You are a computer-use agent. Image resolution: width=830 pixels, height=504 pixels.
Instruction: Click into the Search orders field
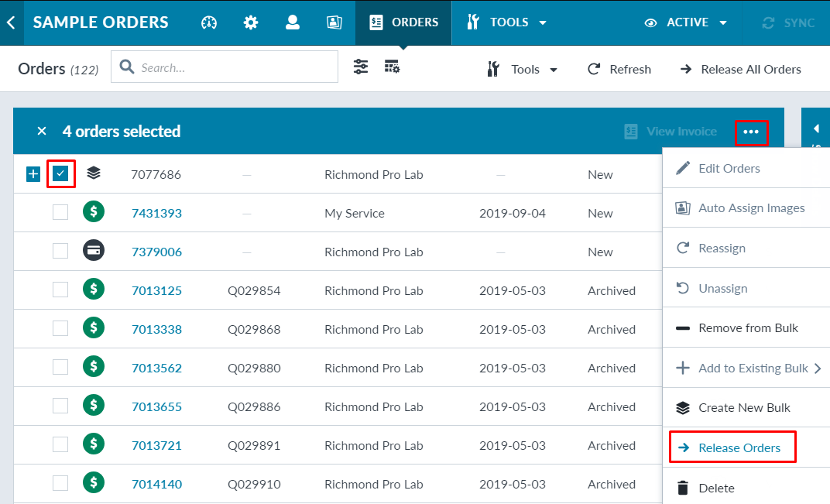[225, 67]
